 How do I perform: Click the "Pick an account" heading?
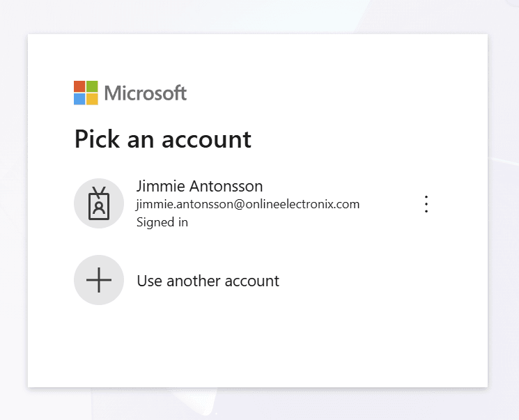162,139
